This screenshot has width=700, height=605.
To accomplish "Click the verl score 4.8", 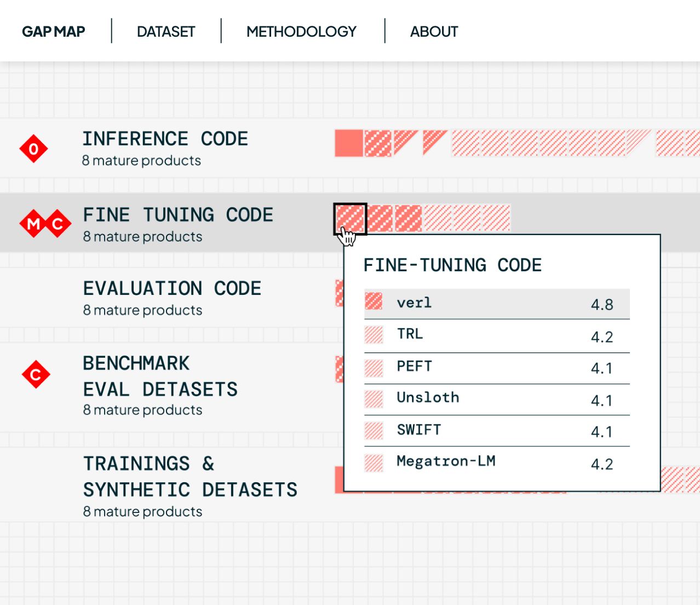I will [602, 305].
